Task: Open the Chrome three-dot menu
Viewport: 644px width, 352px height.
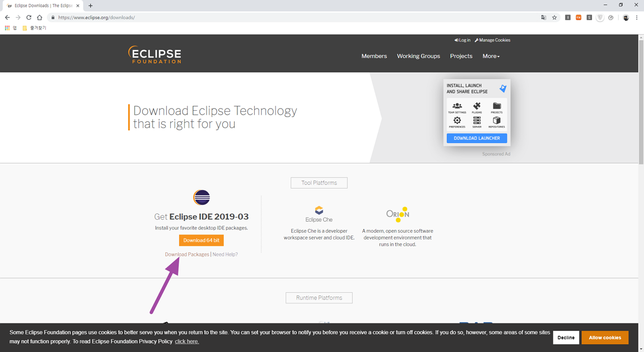Action: pos(637,17)
